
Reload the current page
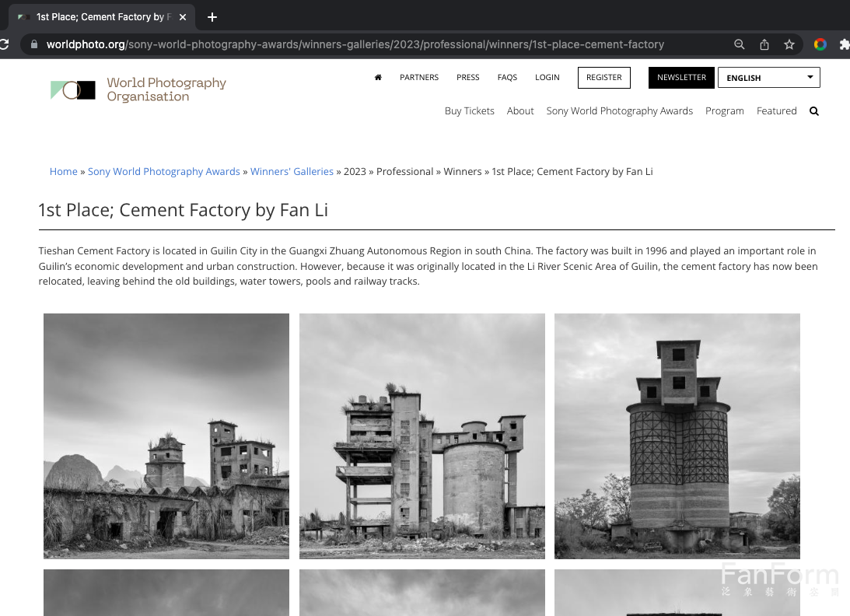[x=6, y=44]
